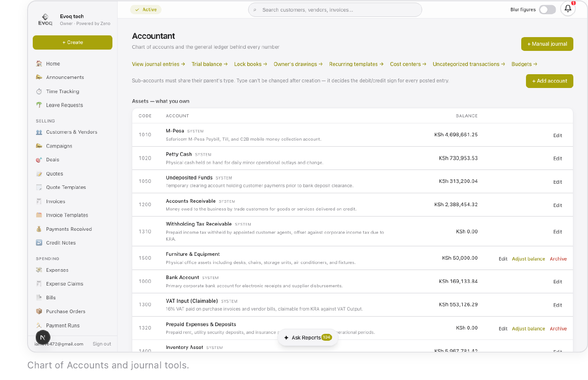Open the Ask Reports assistant button

(x=308, y=338)
